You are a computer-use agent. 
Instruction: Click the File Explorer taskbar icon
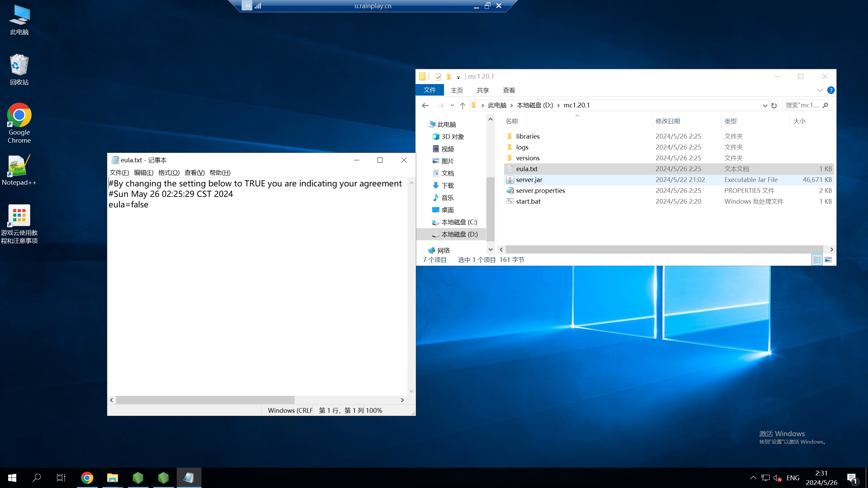pos(112,478)
